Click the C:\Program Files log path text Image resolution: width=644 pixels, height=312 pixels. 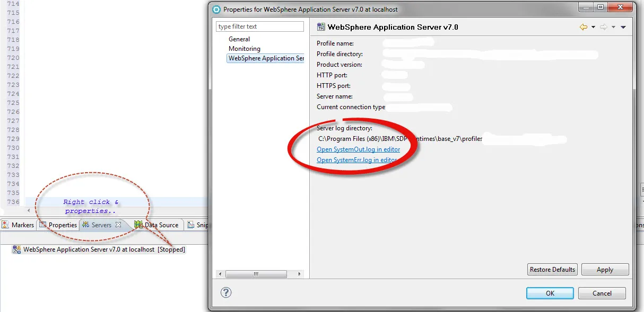pos(401,139)
